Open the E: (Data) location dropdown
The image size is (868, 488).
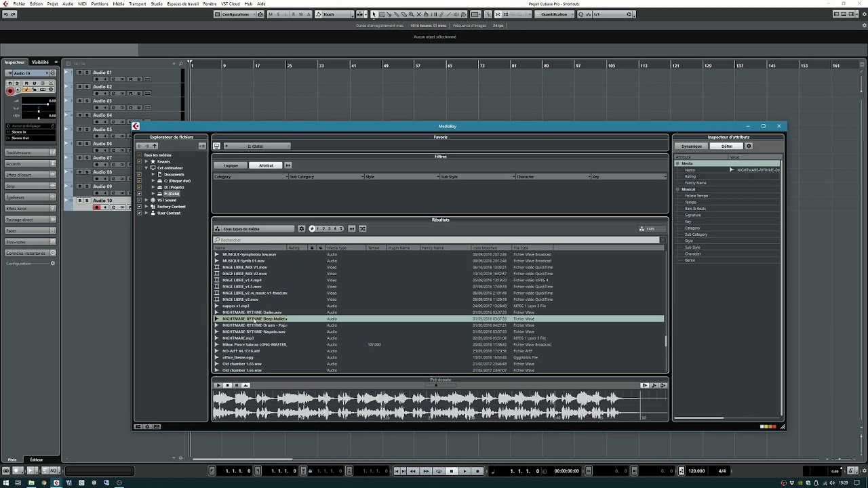pyautogui.click(x=258, y=146)
